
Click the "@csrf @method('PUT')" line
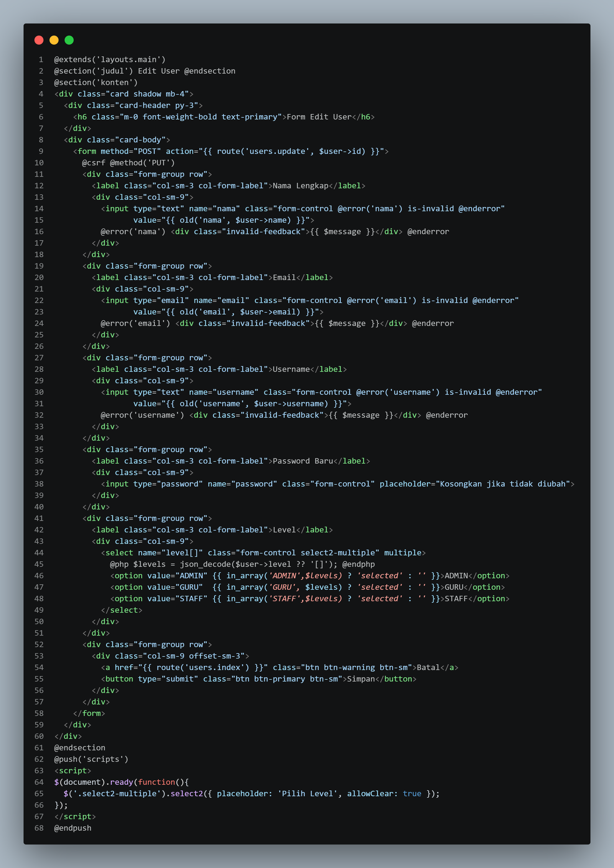(128, 163)
